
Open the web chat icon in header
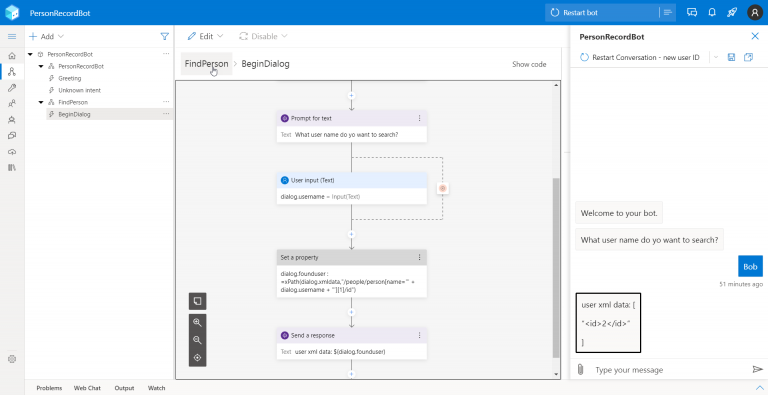pos(692,13)
